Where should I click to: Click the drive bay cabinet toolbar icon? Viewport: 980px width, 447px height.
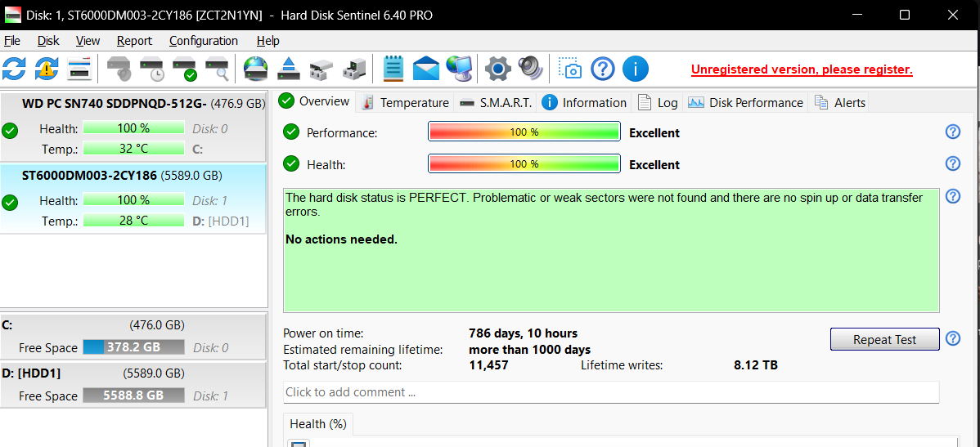[353, 68]
